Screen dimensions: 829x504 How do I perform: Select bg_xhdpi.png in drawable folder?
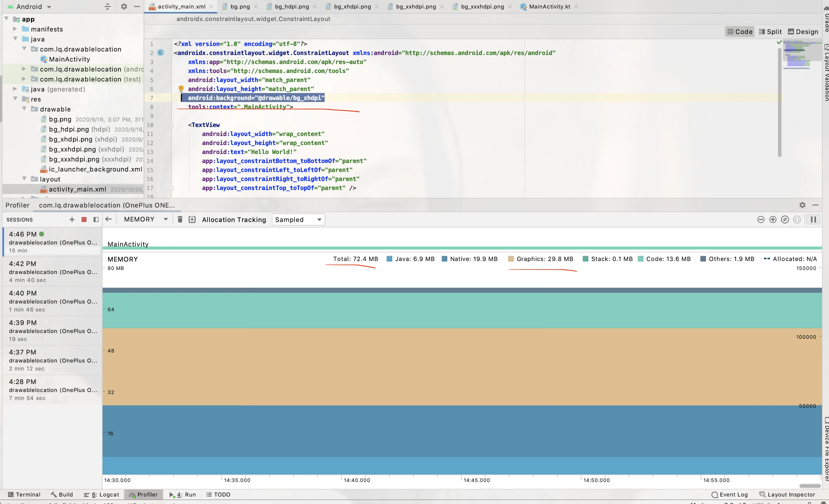pyautogui.click(x=71, y=139)
